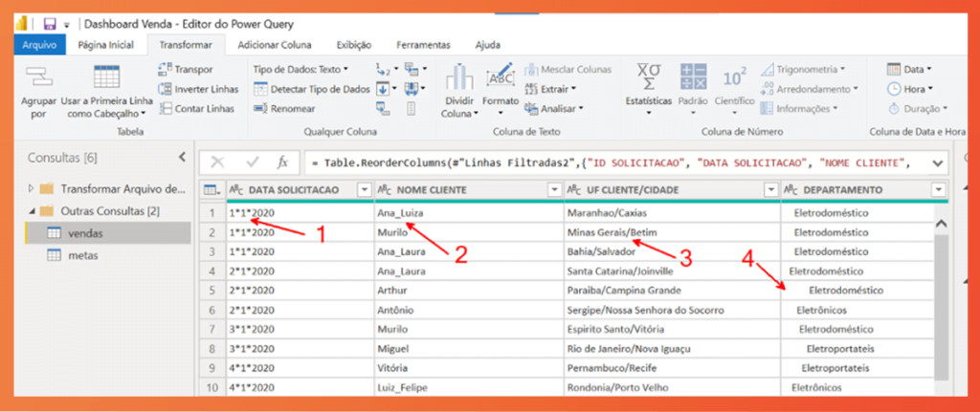Viewport: 980px width, 412px height.
Task: Open the Dividir Coluna dropdown
Action: point(460,108)
